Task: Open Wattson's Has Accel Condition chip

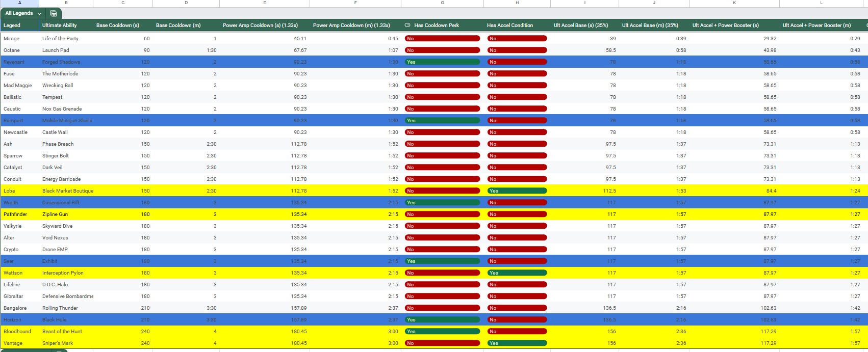Action: click(517, 273)
